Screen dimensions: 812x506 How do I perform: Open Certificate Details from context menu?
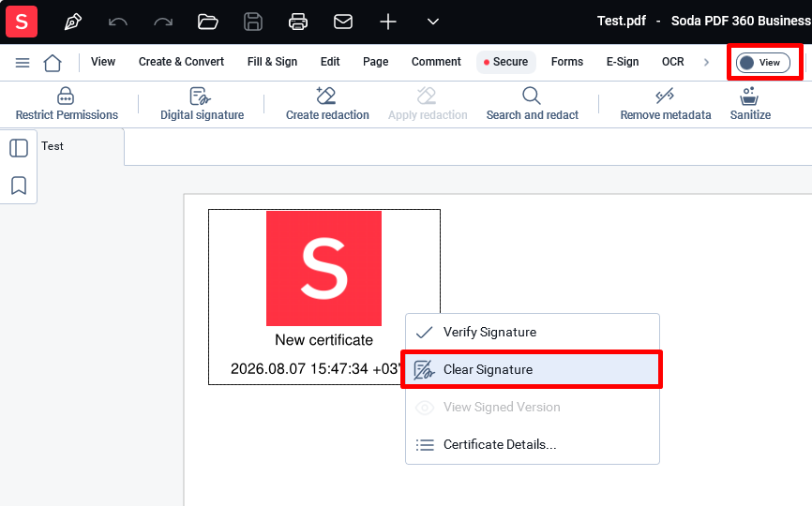click(533, 444)
